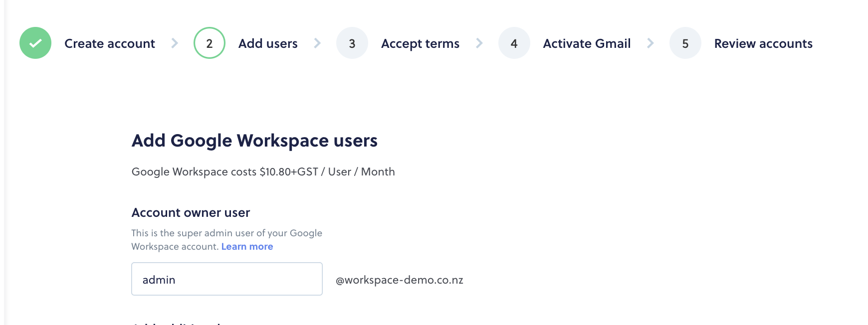Click chevron arrow after Accept terms
The height and width of the screenshot is (325, 868).
pyautogui.click(x=479, y=43)
